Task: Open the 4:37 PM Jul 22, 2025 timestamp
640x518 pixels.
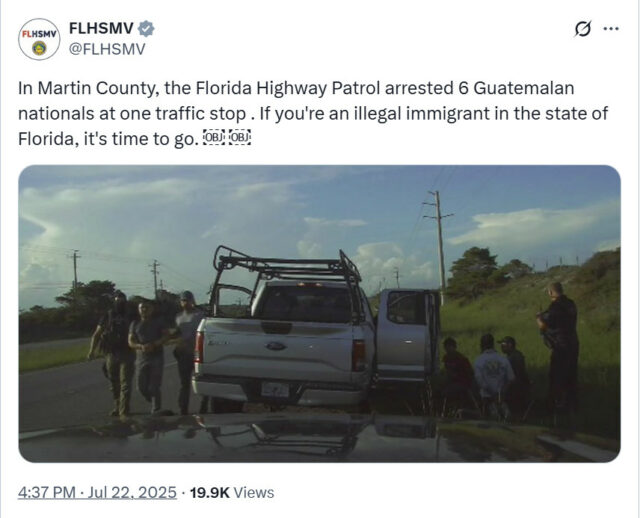Action: [97, 492]
